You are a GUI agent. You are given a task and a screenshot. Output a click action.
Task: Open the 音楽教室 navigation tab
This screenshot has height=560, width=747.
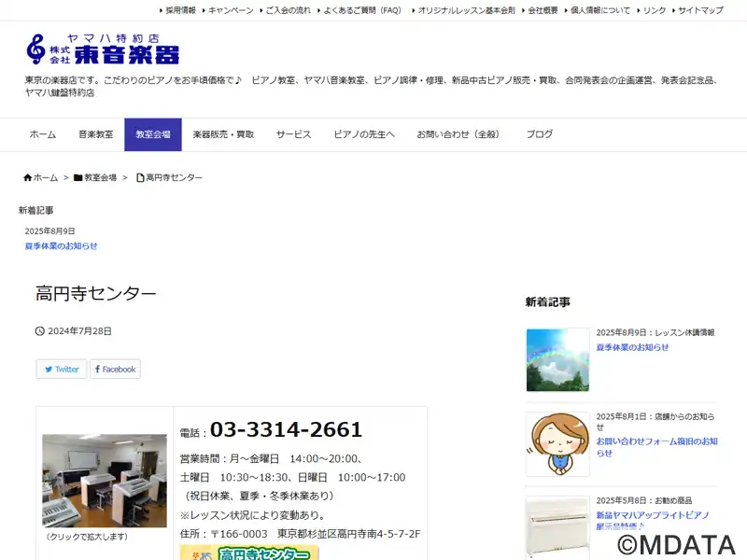point(96,134)
